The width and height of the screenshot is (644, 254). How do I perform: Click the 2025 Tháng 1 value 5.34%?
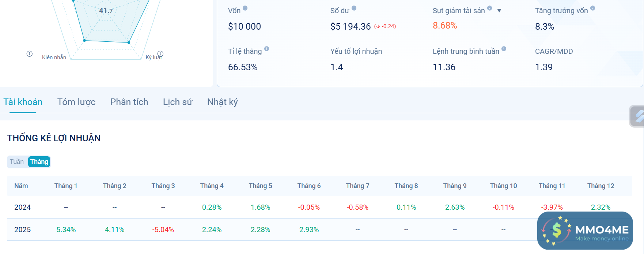tap(66, 230)
